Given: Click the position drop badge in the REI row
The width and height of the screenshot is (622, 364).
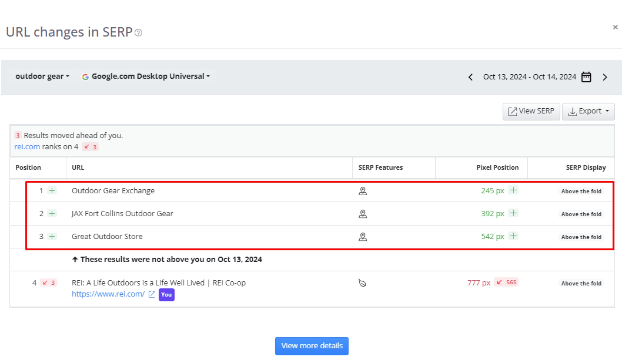Looking at the screenshot, I should coord(49,283).
